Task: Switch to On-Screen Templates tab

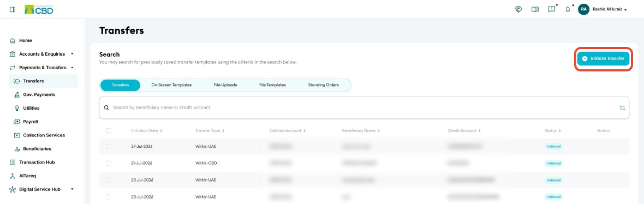Action: click(171, 85)
